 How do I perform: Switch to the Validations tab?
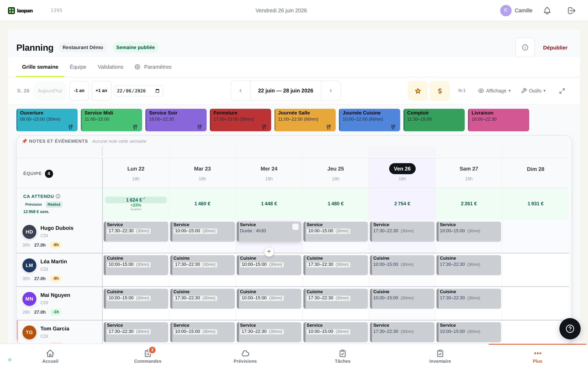[x=110, y=67]
